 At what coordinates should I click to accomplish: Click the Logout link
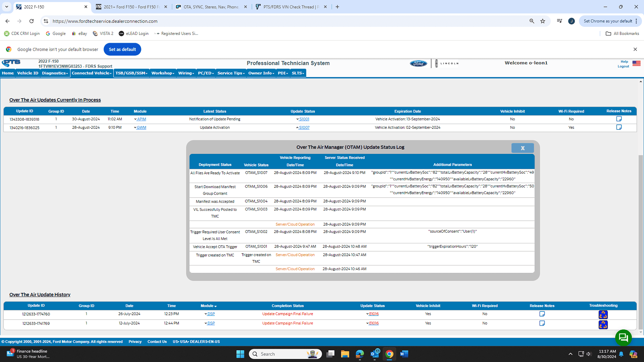pos(623,66)
